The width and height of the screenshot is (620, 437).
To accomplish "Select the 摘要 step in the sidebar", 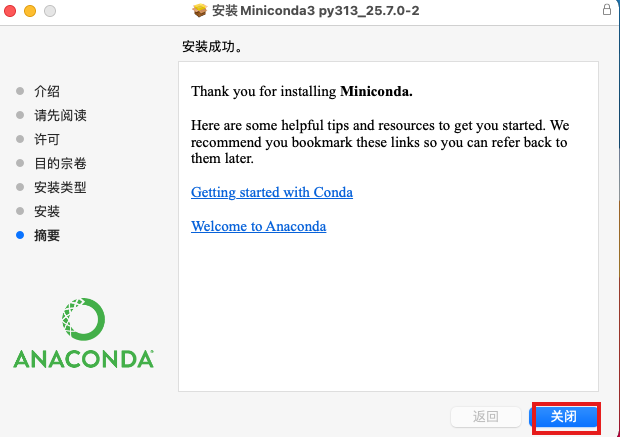I will [x=47, y=236].
